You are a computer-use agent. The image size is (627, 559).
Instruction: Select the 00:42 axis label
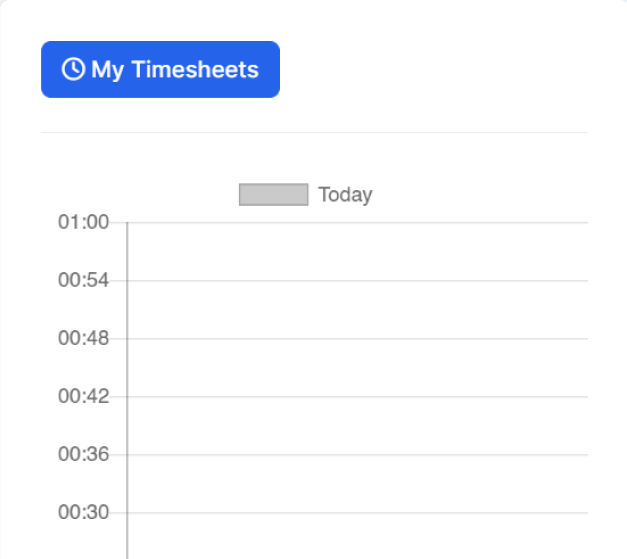(x=83, y=396)
